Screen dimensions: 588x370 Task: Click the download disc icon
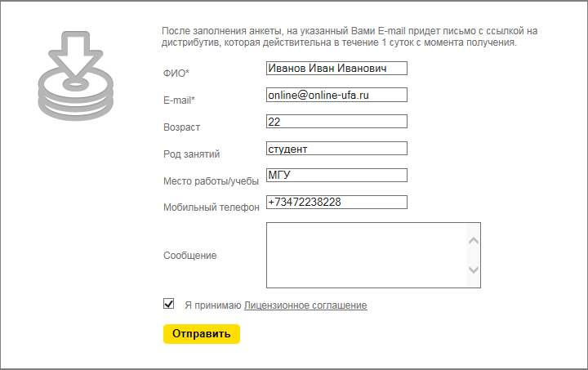(x=76, y=76)
